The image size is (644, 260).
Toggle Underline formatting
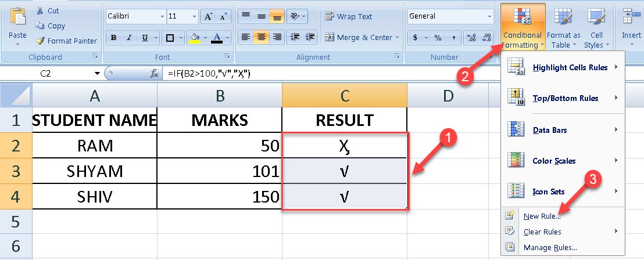pyautogui.click(x=145, y=38)
